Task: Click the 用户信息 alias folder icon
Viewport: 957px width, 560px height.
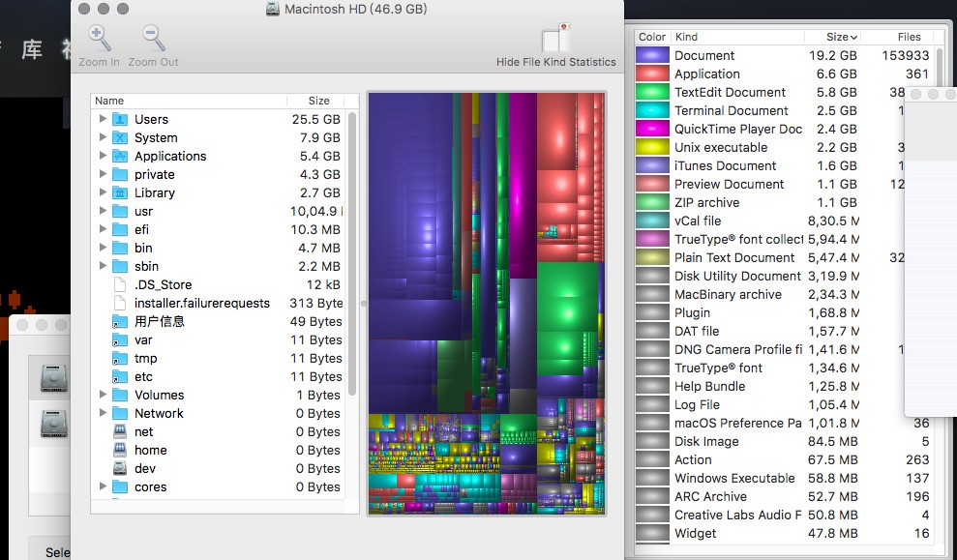Action: (120, 321)
